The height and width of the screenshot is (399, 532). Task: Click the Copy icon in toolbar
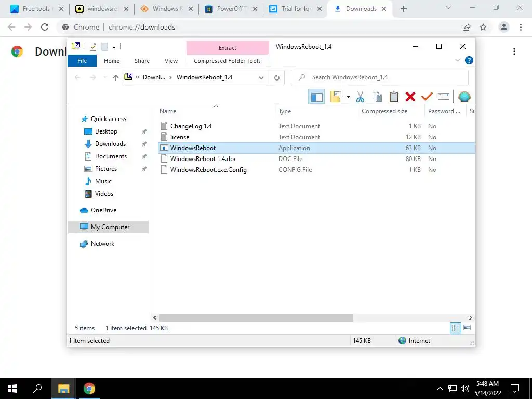pos(377,97)
